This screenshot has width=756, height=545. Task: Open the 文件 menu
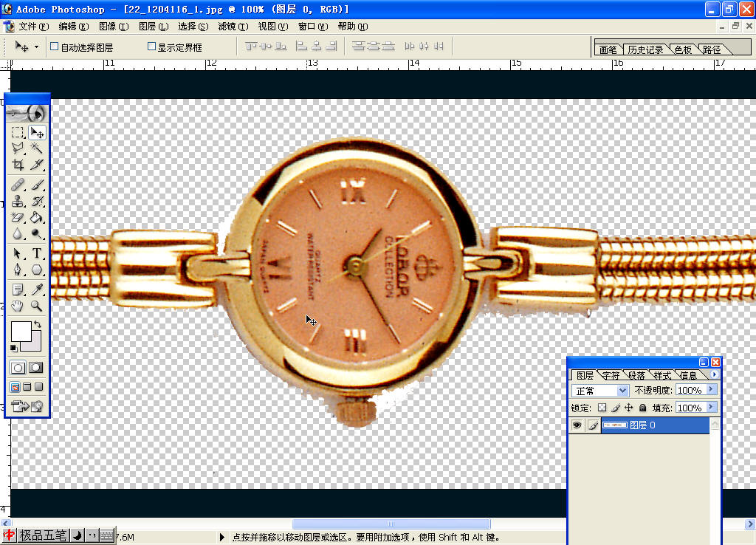34,27
